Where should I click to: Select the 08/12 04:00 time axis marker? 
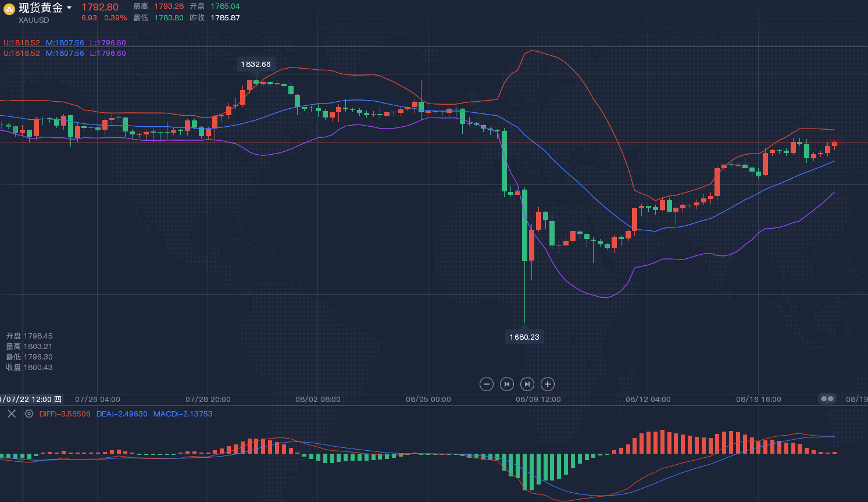[648, 400]
